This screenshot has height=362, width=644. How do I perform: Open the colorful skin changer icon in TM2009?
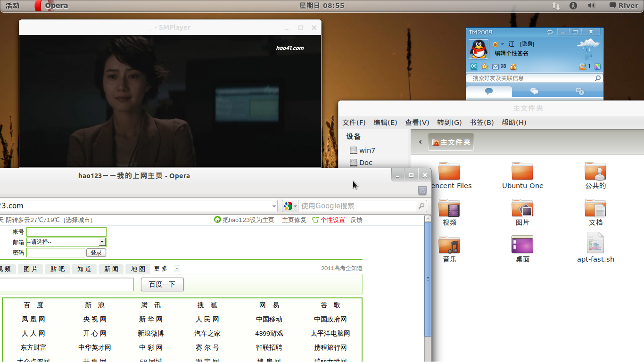coord(597,66)
